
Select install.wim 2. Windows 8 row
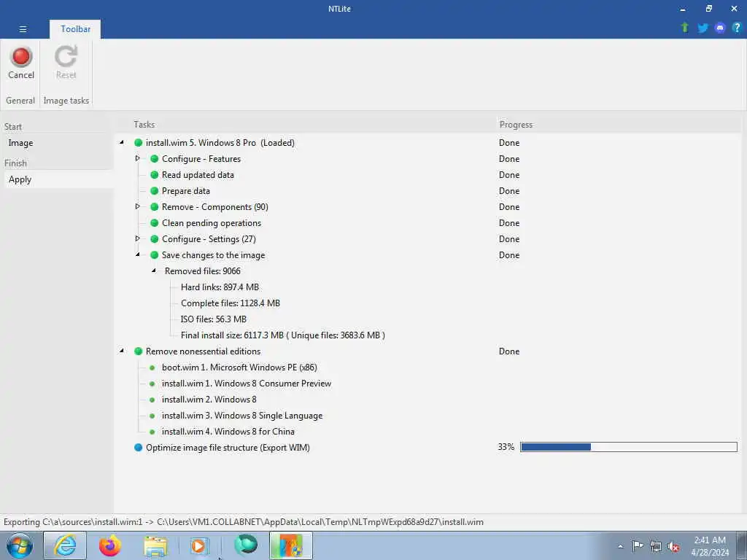pyautogui.click(x=209, y=400)
